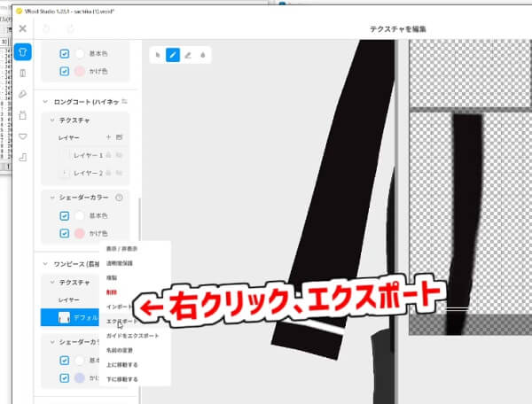Open the pink かげ色 swatch under ロングコート
532x404 pixels.
coord(81,234)
